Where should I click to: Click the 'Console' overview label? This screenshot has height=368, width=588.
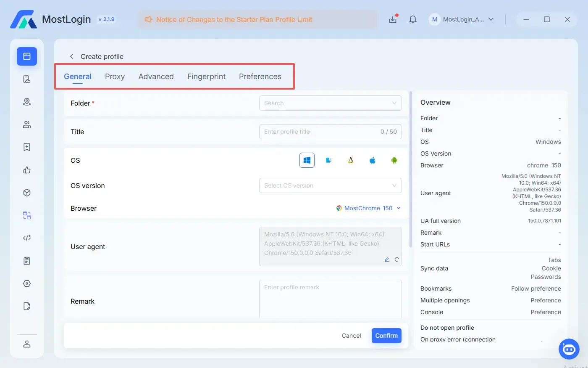(x=432, y=312)
